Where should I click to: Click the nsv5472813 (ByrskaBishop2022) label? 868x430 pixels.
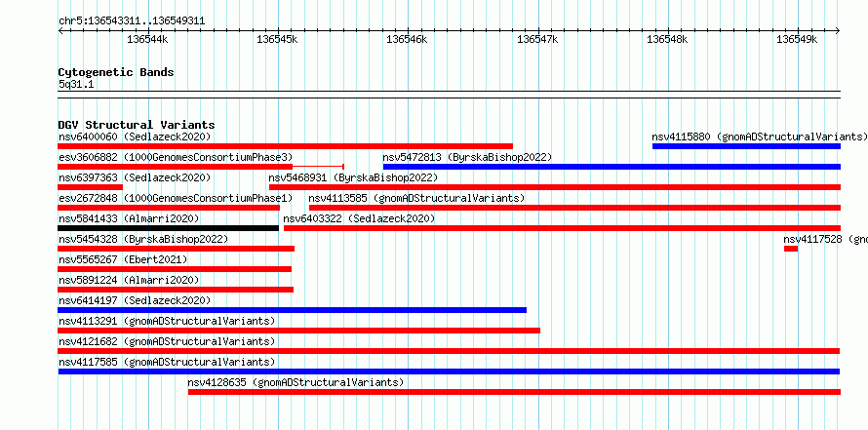[467, 157]
